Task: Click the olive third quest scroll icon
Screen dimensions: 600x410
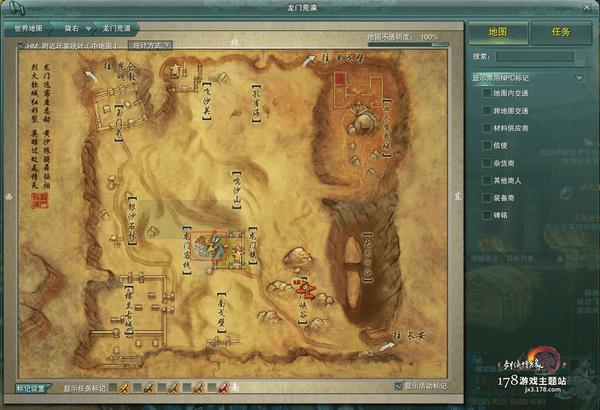Action: (x=173, y=388)
